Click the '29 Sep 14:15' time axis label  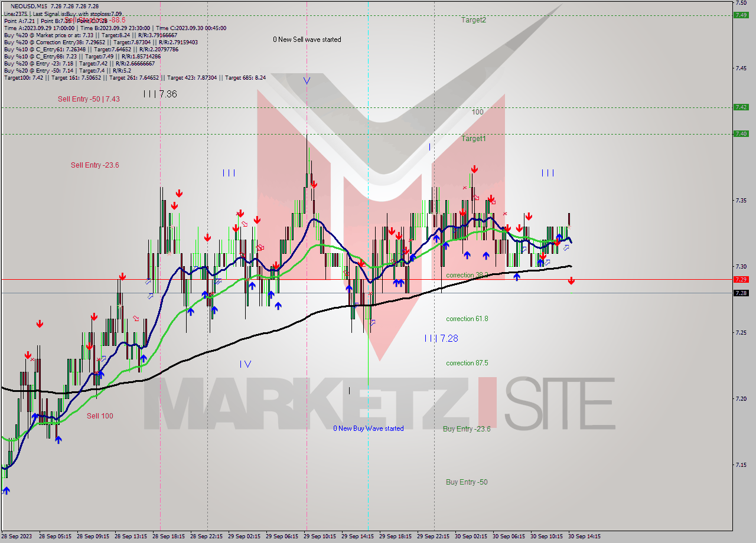(358, 537)
